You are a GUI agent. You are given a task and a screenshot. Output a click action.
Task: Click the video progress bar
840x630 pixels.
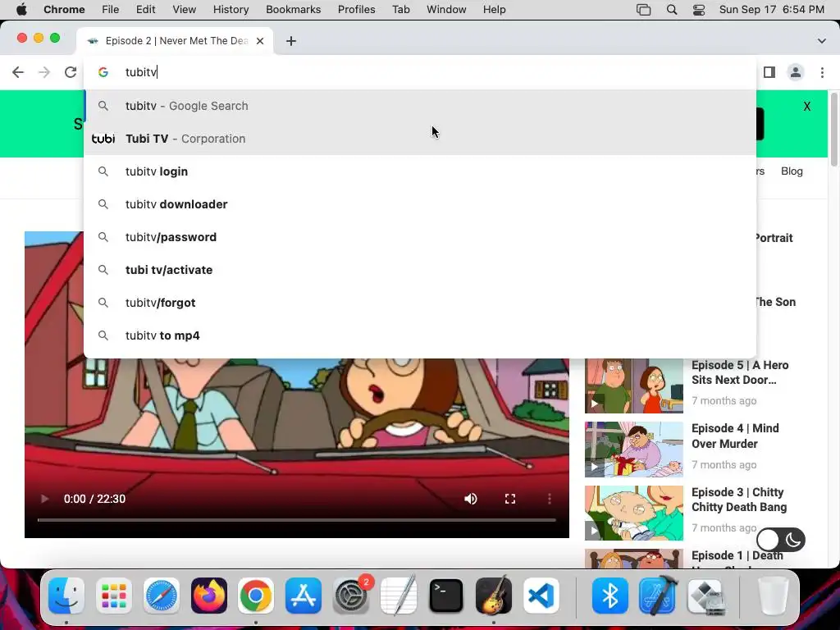tap(296, 519)
